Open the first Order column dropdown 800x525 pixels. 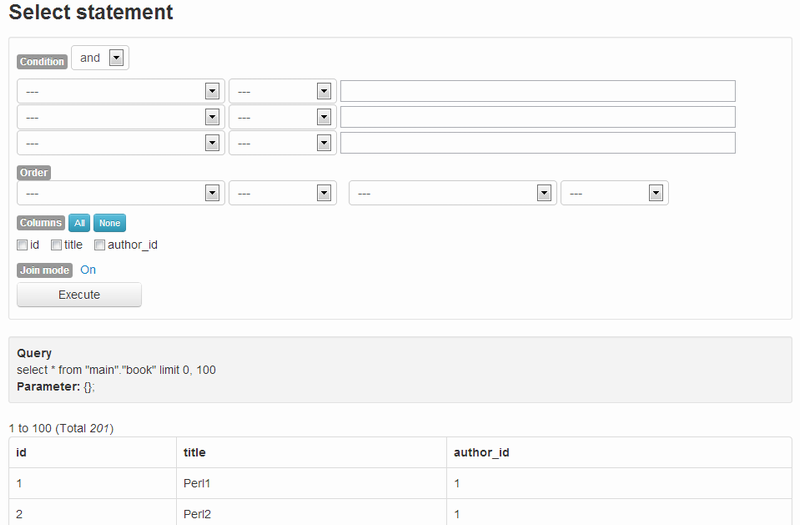[x=120, y=193]
